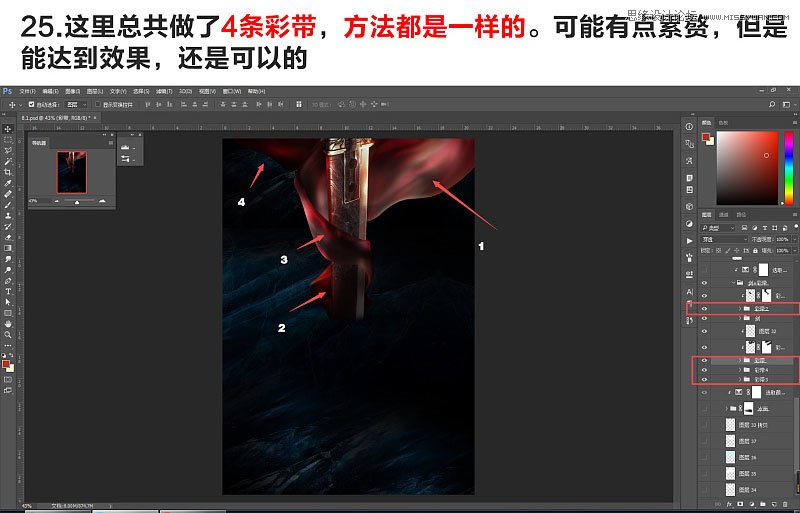Open the layers panel flyout menu

[794, 214]
